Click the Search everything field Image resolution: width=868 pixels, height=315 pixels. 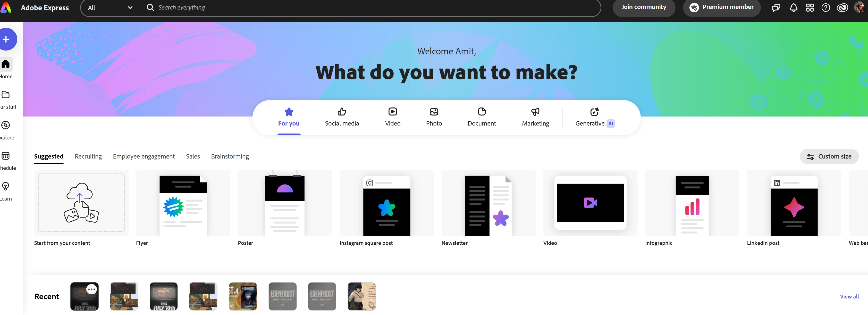[x=371, y=7]
